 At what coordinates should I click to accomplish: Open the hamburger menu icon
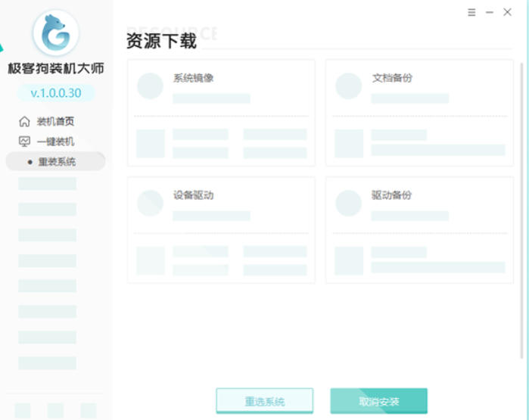tap(471, 12)
